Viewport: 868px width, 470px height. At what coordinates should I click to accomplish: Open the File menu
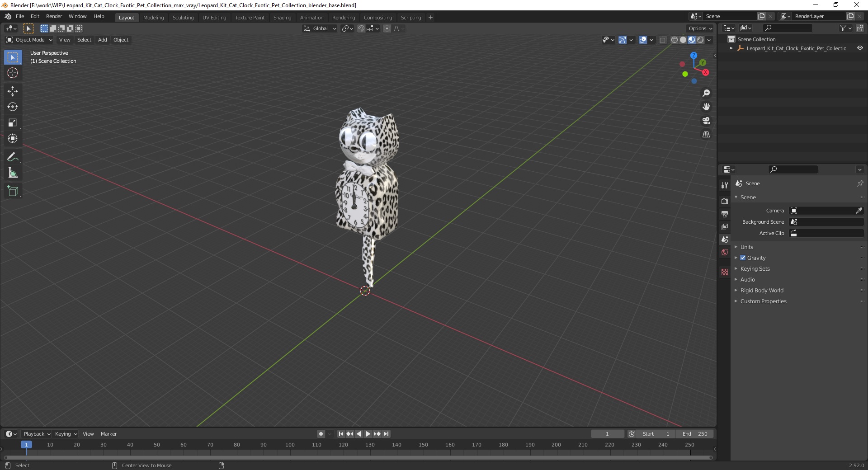tap(20, 16)
